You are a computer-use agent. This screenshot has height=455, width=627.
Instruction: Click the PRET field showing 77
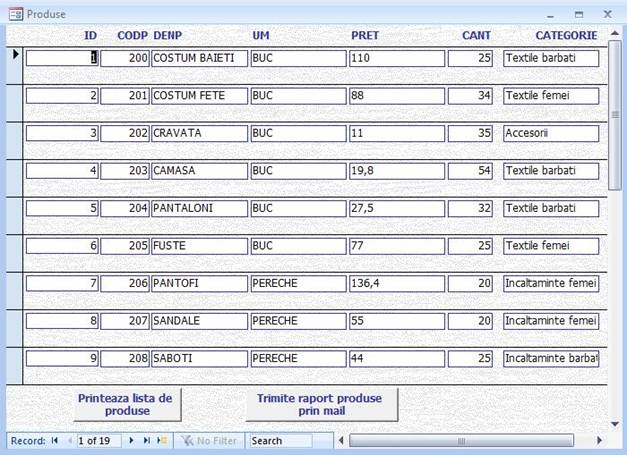pos(397,246)
